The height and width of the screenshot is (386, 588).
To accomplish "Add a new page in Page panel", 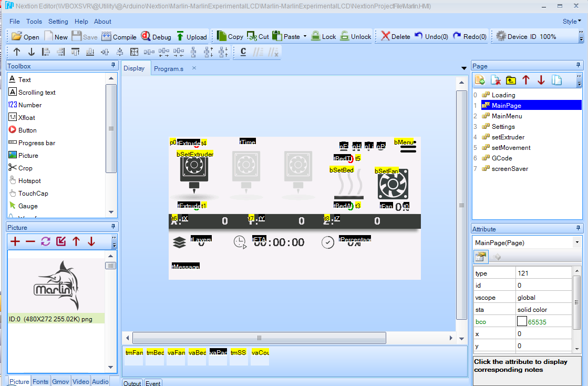I will [x=480, y=80].
